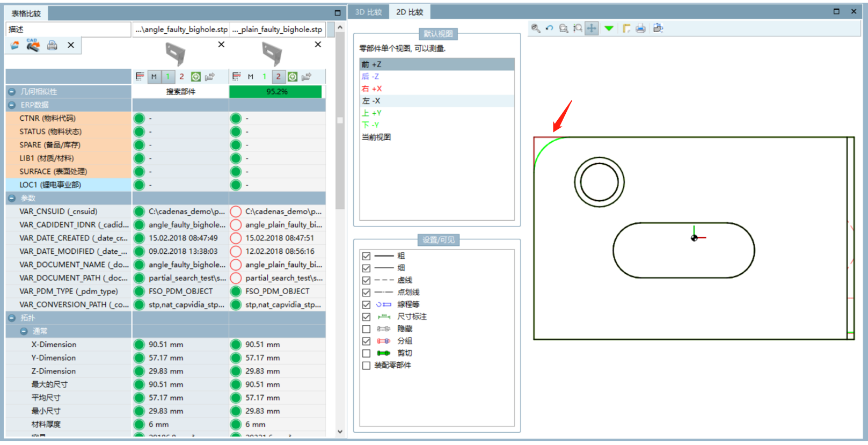The width and height of the screenshot is (868, 445).
Task: Uncheck the 尺寸标注 checkbox
Action: point(366,317)
